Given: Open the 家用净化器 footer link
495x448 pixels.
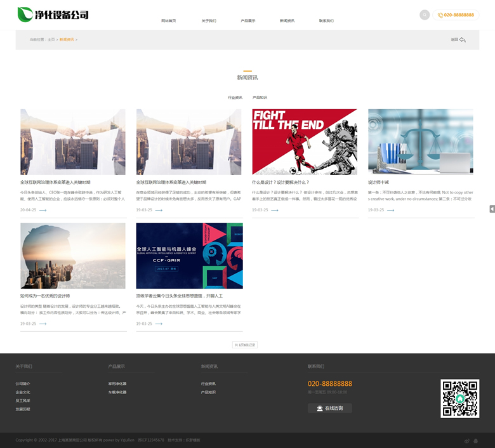Looking at the screenshot, I should [x=117, y=384].
